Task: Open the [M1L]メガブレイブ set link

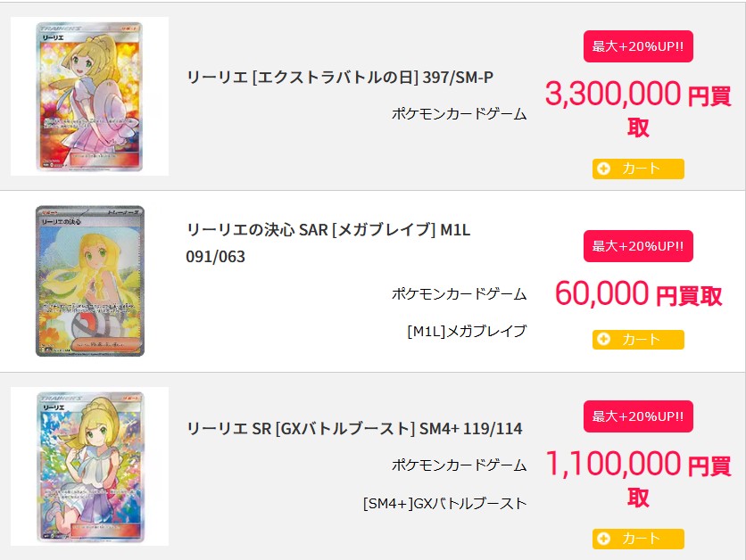Action: coord(467,331)
